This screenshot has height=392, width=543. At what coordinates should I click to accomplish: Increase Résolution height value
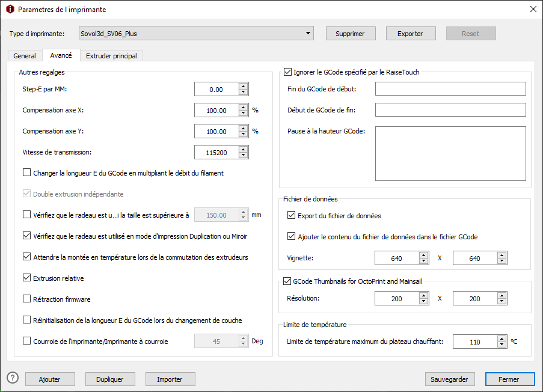(x=502, y=295)
